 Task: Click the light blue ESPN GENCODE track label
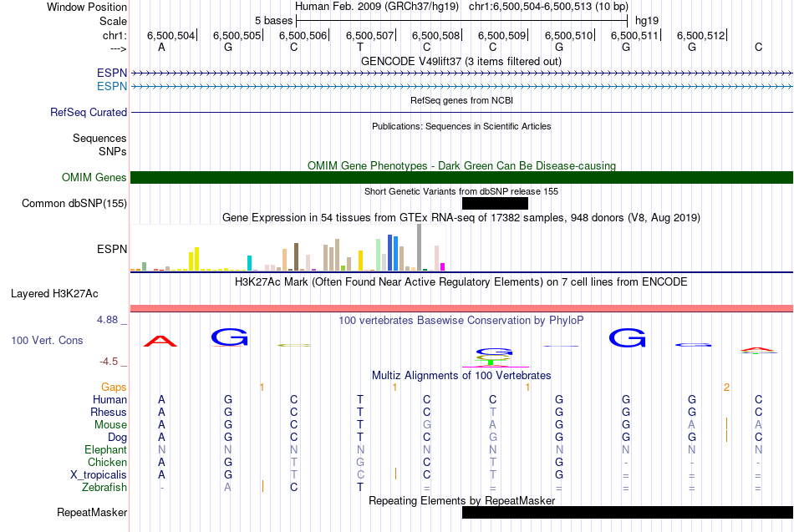112,87
